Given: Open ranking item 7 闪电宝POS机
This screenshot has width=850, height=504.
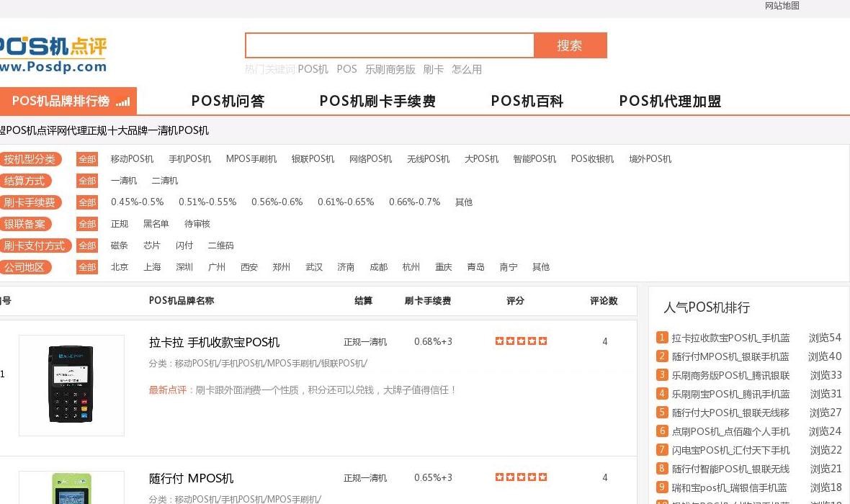Looking at the screenshot, I should 730,450.
